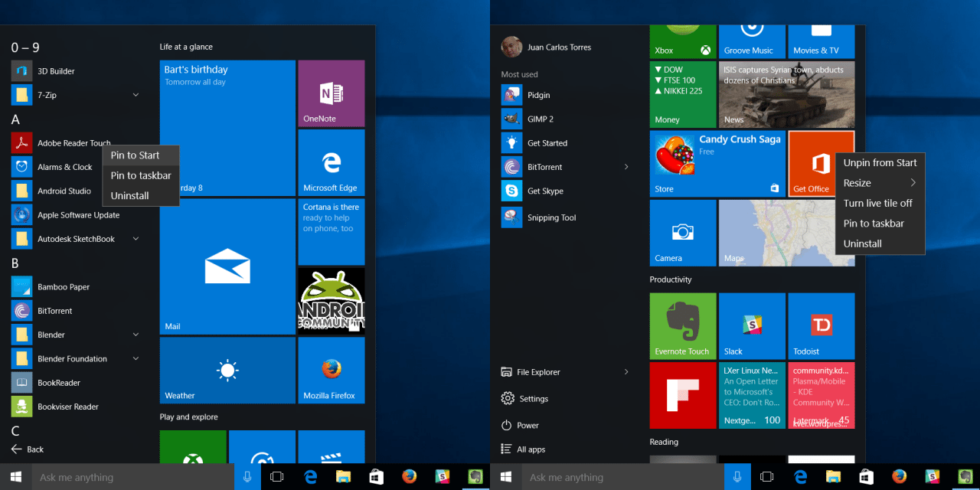This screenshot has height=490, width=980.
Task: Open the OneNote tile
Action: coord(332,93)
